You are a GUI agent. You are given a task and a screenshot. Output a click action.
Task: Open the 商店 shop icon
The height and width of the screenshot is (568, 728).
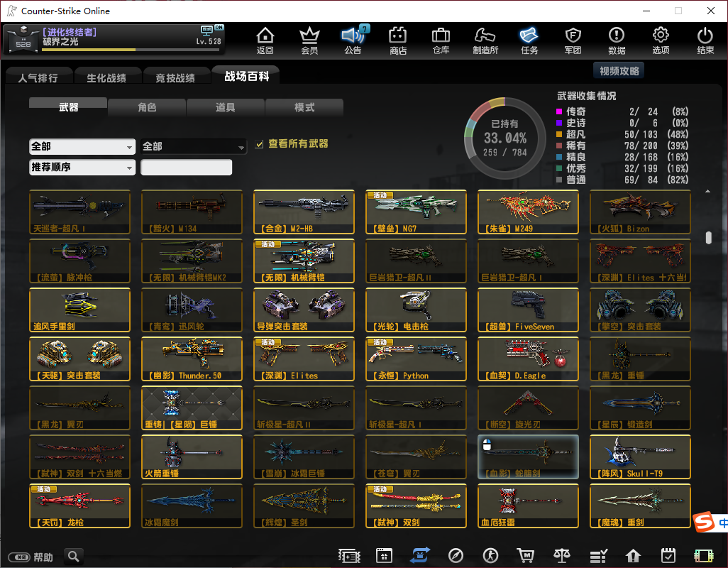coord(398,40)
